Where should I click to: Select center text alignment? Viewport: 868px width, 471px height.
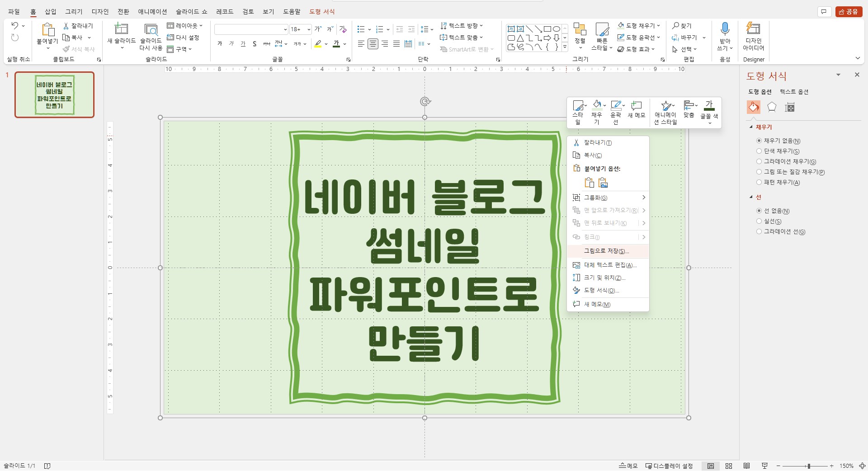(373, 44)
